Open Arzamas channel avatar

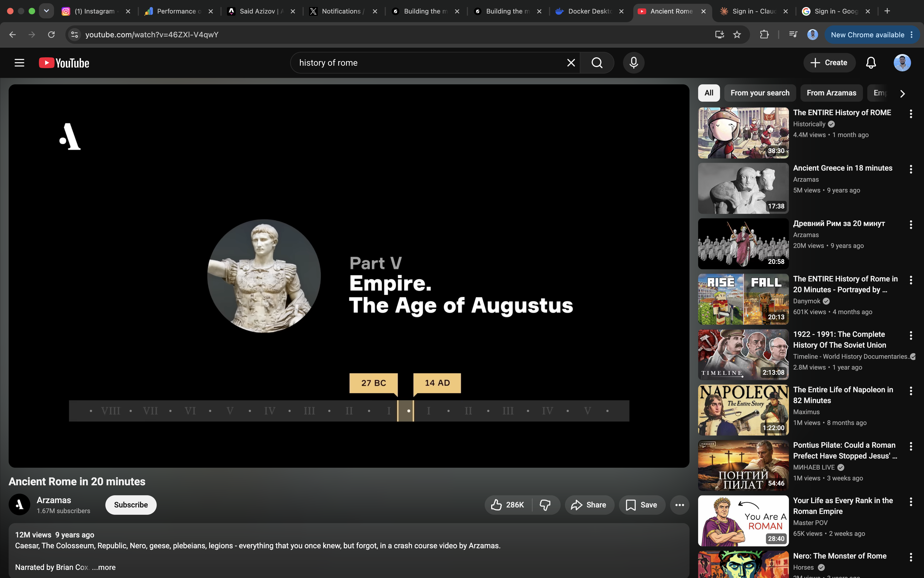pyautogui.click(x=19, y=505)
